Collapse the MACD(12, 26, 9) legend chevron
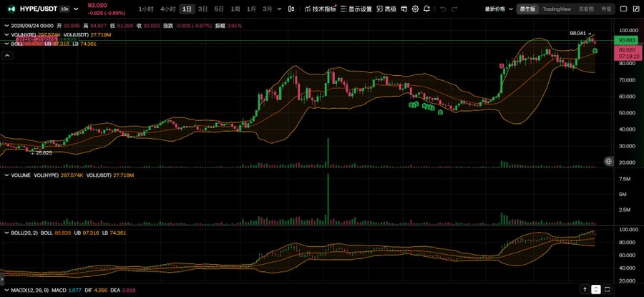 [6, 290]
